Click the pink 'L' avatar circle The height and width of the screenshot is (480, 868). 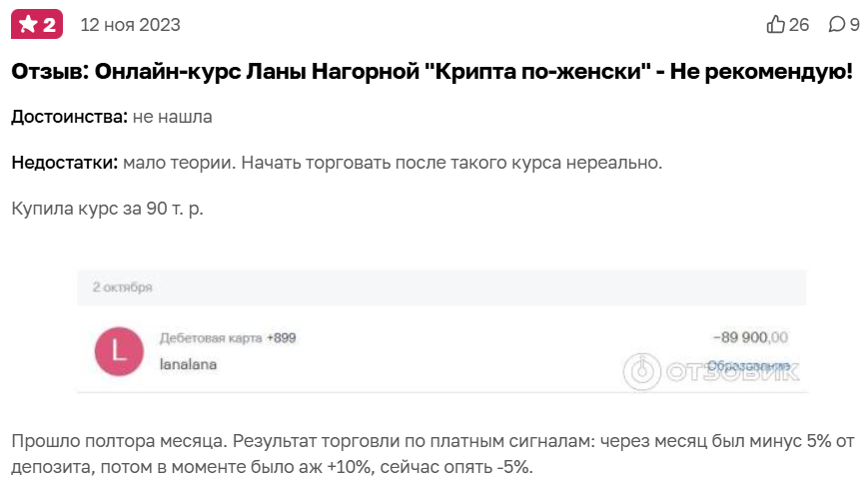tap(119, 351)
